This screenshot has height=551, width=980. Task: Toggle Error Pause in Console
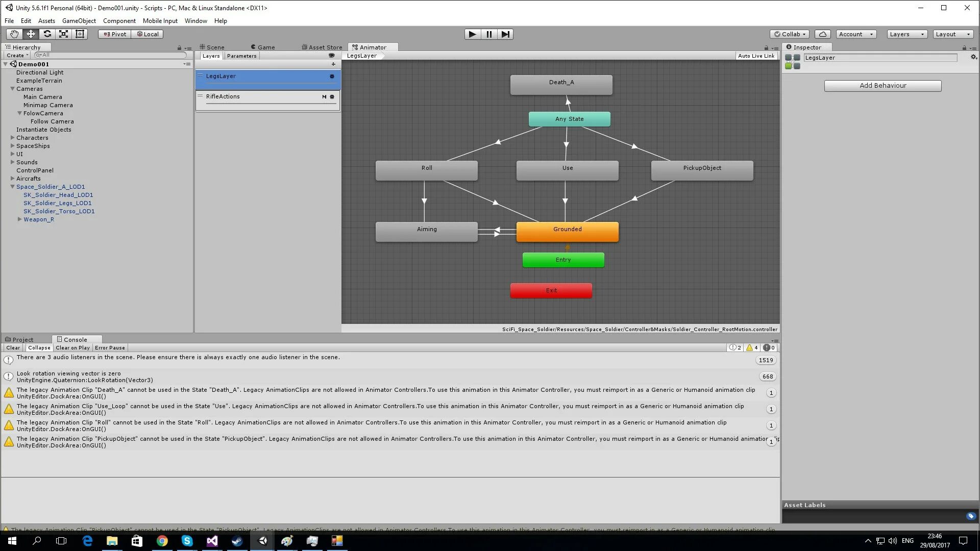point(110,348)
